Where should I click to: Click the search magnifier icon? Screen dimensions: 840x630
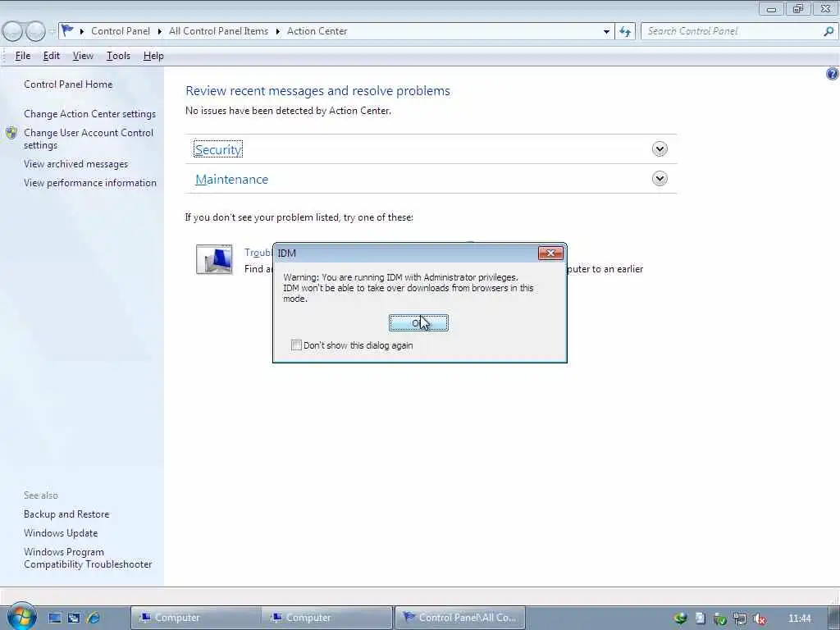[829, 31]
